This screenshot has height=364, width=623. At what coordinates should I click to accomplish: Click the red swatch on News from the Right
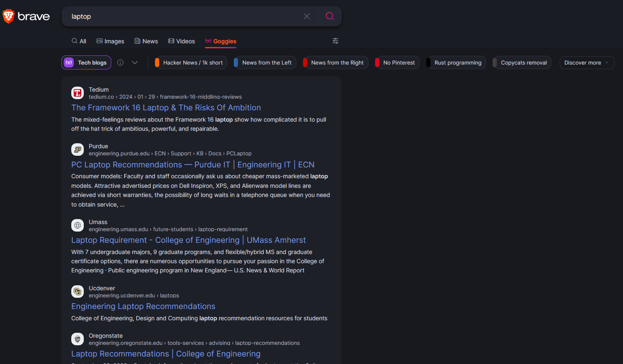tap(305, 62)
